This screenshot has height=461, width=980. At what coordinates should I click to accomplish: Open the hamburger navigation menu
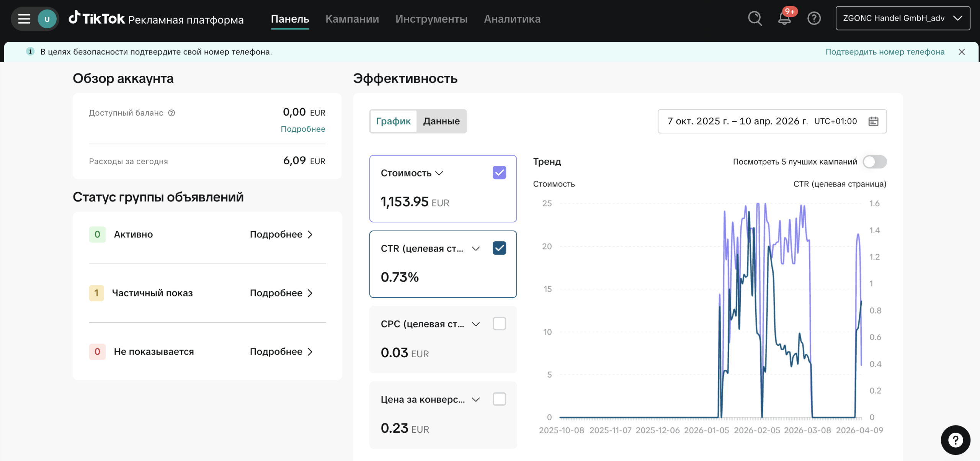click(x=24, y=19)
